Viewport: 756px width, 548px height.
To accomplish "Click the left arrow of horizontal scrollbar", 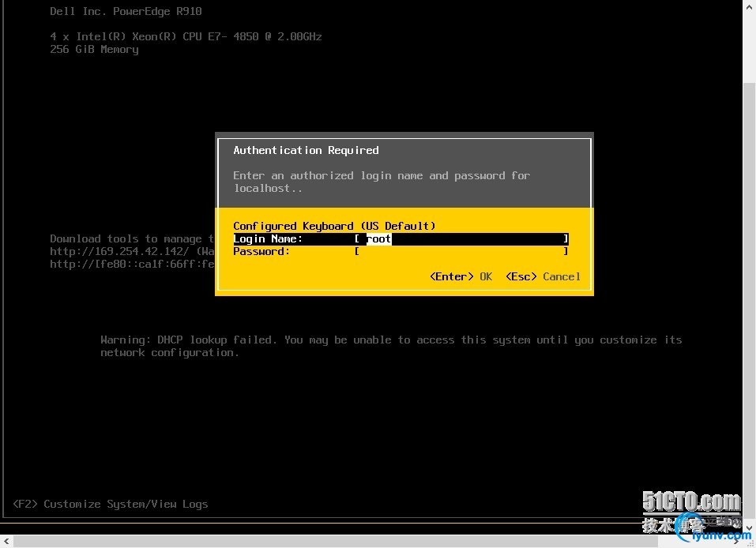I will click(x=6, y=541).
